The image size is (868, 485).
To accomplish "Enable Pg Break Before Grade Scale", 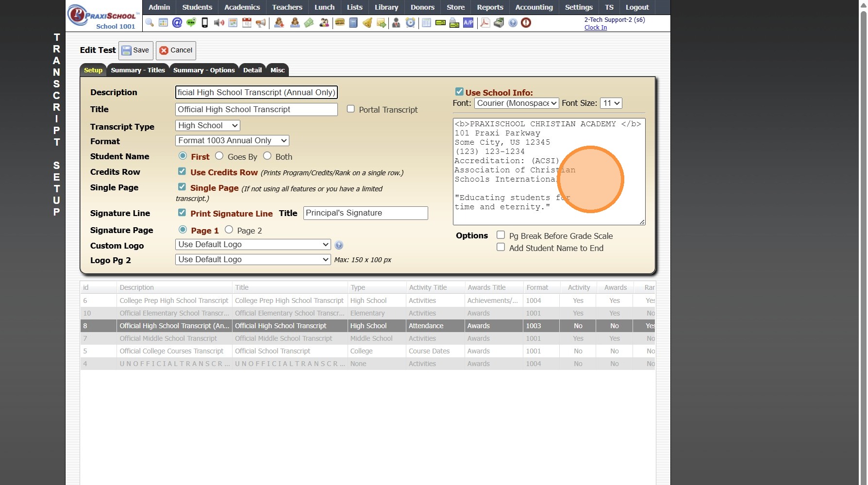I will [501, 235].
